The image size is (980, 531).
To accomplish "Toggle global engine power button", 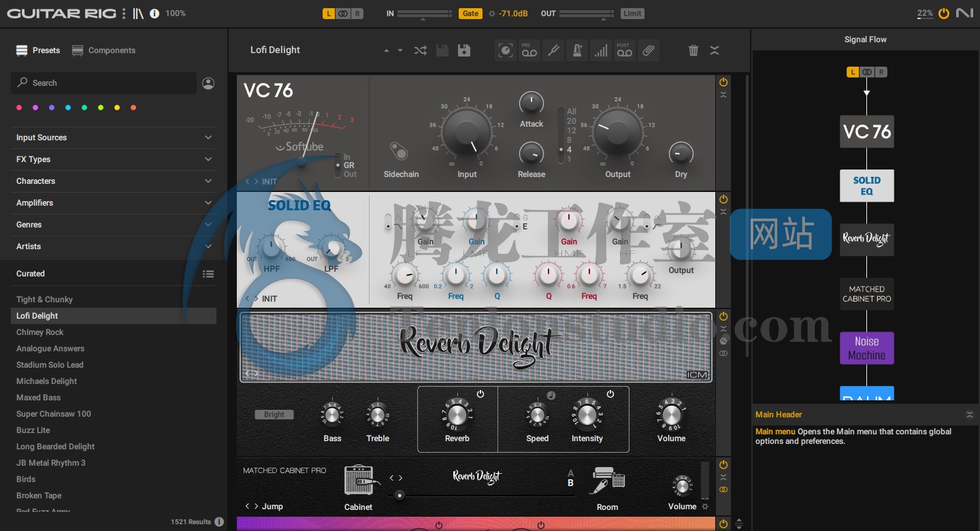I will (943, 13).
